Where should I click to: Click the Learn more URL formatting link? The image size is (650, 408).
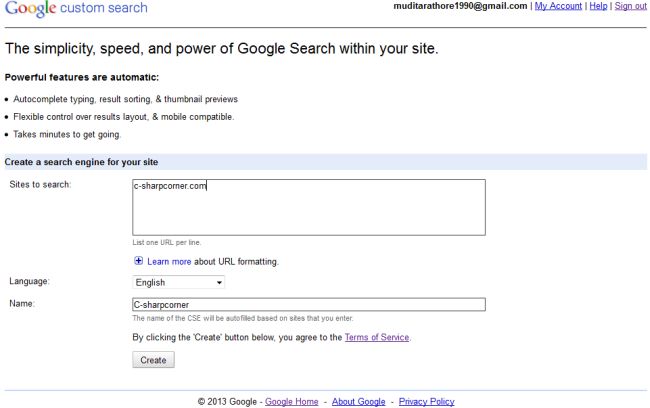169,261
